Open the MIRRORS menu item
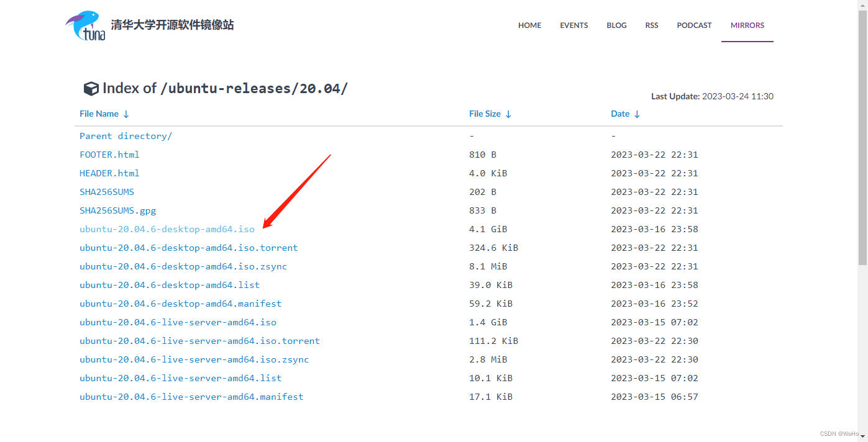Image resolution: width=868 pixels, height=442 pixels. [747, 25]
